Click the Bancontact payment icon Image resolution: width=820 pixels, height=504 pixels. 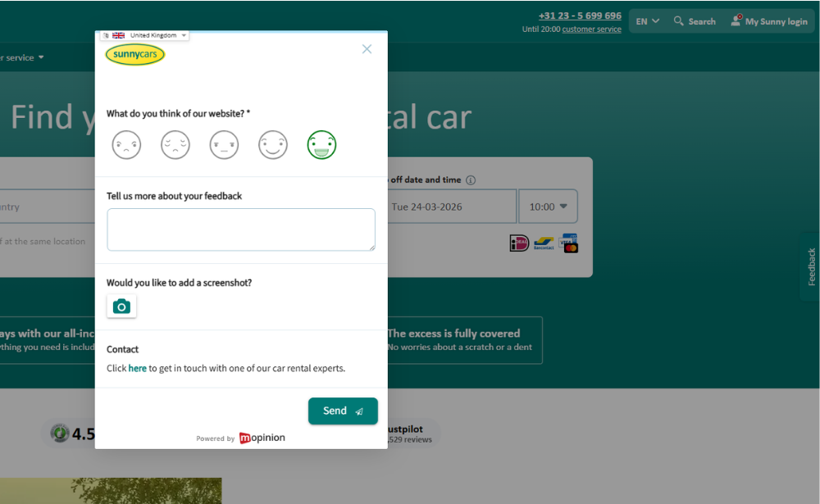click(543, 243)
